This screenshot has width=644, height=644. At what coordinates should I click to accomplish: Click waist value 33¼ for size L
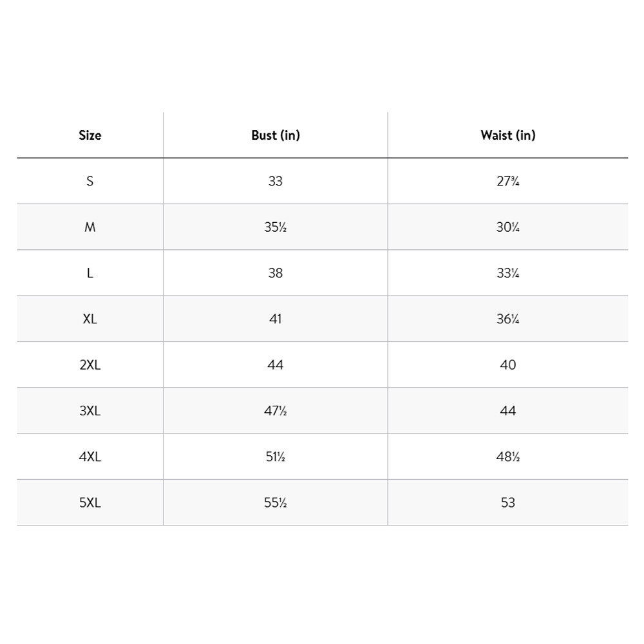[507, 273]
